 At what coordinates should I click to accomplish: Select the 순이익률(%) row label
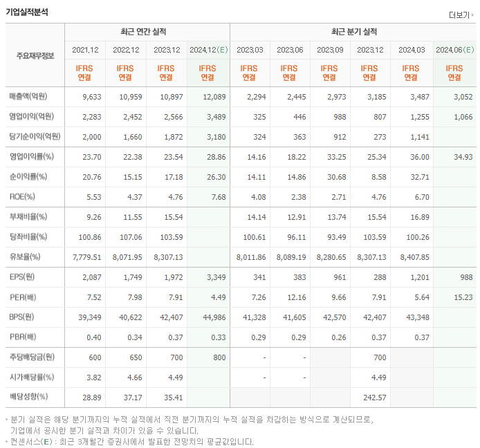pyautogui.click(x=28, y=176)
